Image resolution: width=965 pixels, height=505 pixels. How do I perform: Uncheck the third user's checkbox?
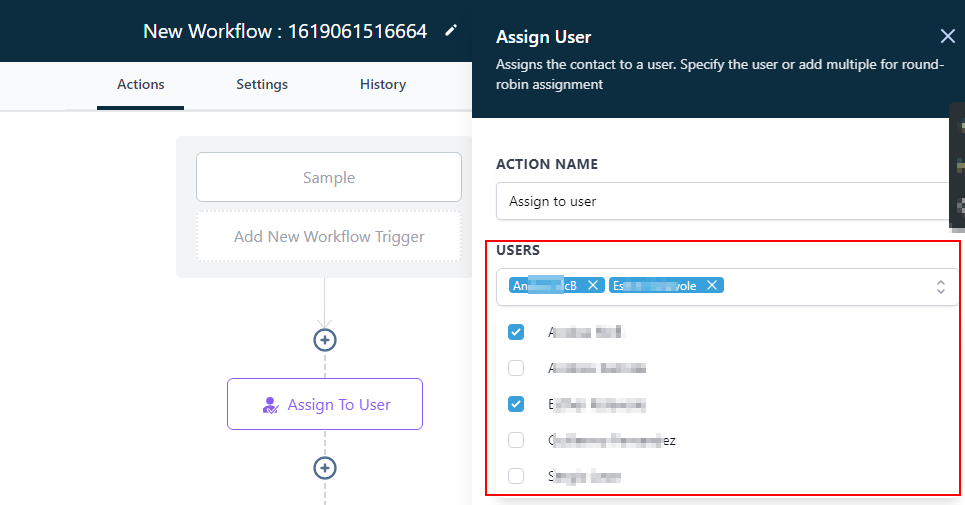pos(516,404)
